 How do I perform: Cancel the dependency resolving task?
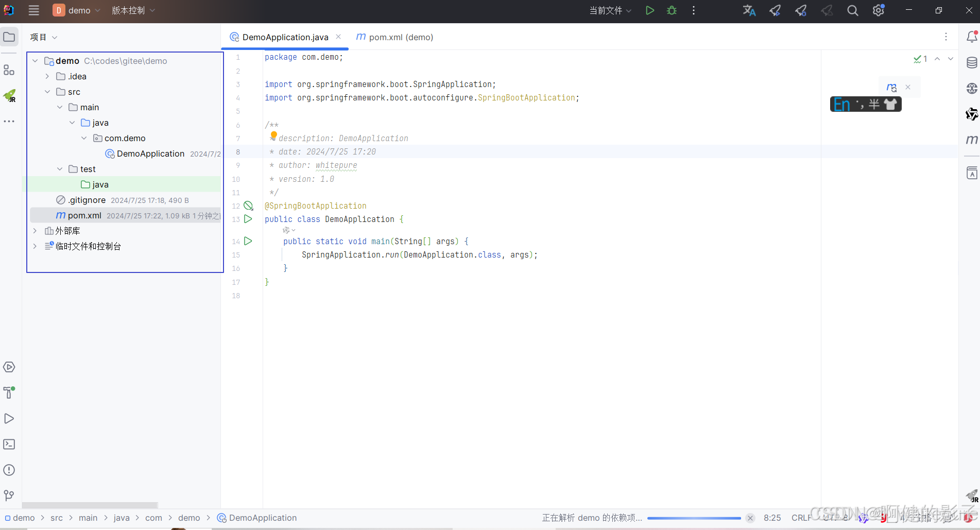tap(750, 518)
